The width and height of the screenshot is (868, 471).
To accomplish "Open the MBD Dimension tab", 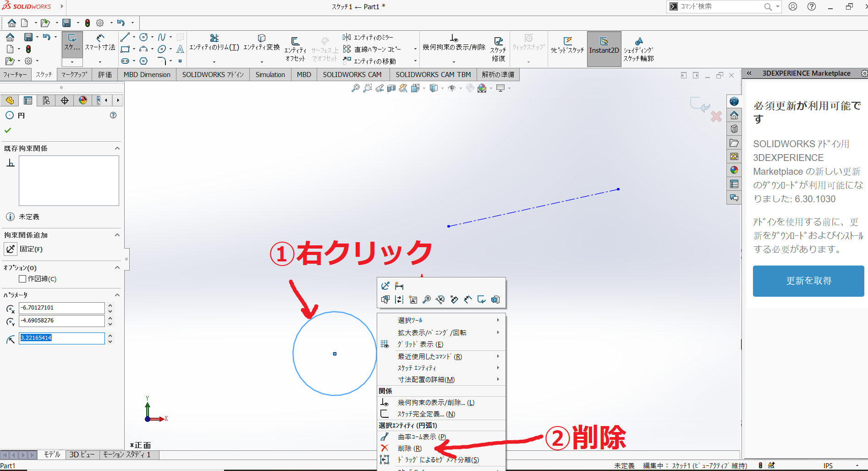I will pos(147,74).
